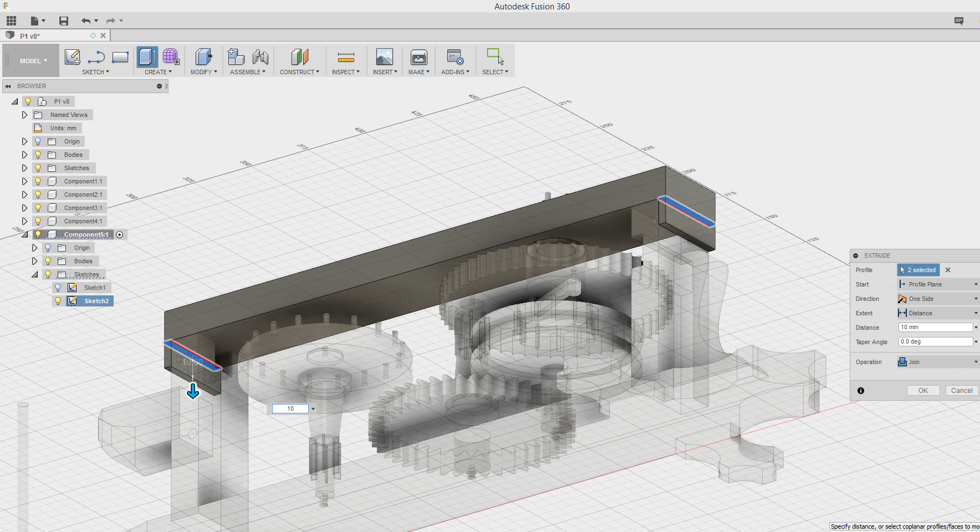This screenshot has height=532, width=980.
Task: Click Cancel in the Extrude dialog
Action: 962,391
